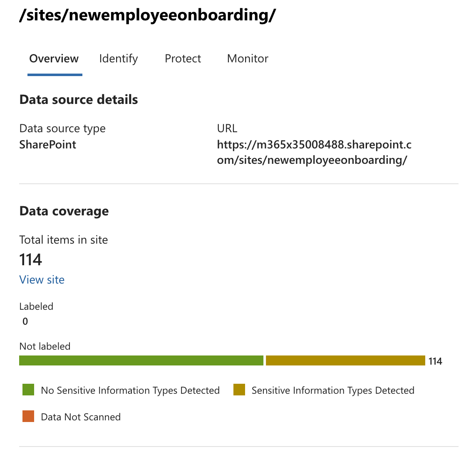The image size is (476, 464).
Task: Click the green bar segment in Not labeled
Action: pyautogui.click(x=141, y=360)
